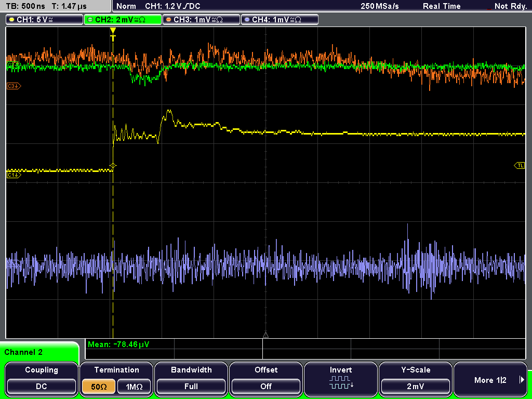Click the TL trigger level marker
This screenshot has height=399, width=532.
click(x=520, y=166)
